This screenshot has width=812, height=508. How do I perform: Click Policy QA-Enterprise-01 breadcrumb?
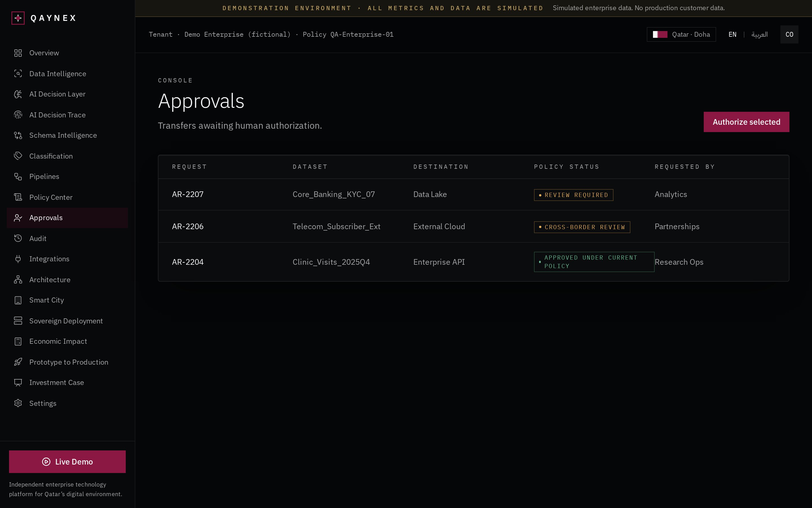click(348, 35)
